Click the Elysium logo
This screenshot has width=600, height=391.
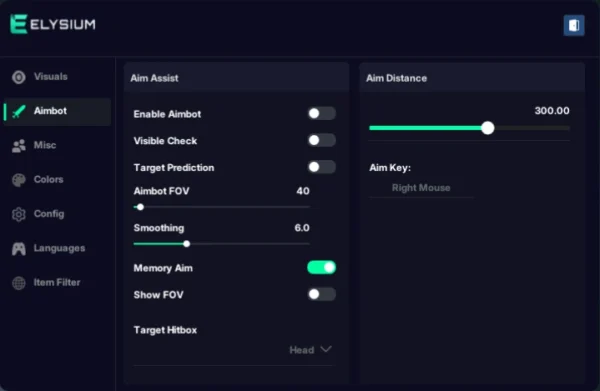(x=53, y=24)
